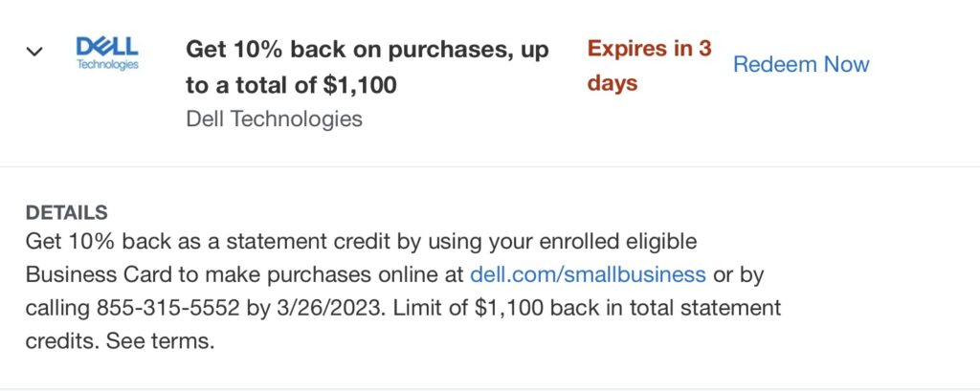Click the DETAILS section heading
Image resolution: width=980 pixels, height=391 pixels.
point(66,213)
